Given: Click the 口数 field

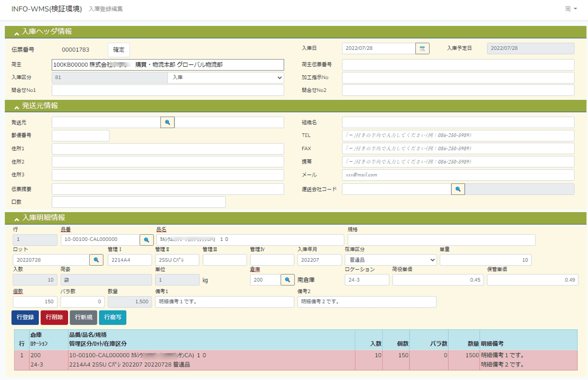Looking at the screenshot, I should click(139, 202).
